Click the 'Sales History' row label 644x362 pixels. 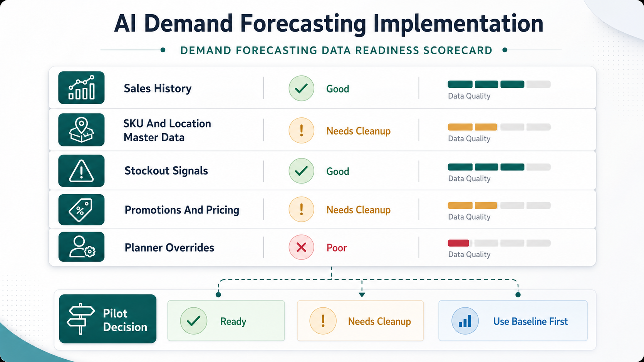click(x=158, y=88)
